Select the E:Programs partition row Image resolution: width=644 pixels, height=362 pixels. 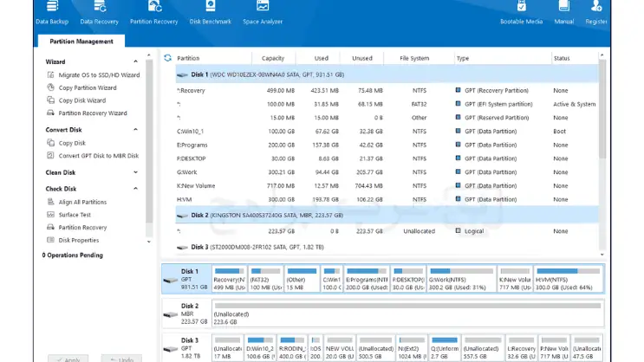click(x=387, y=145)
